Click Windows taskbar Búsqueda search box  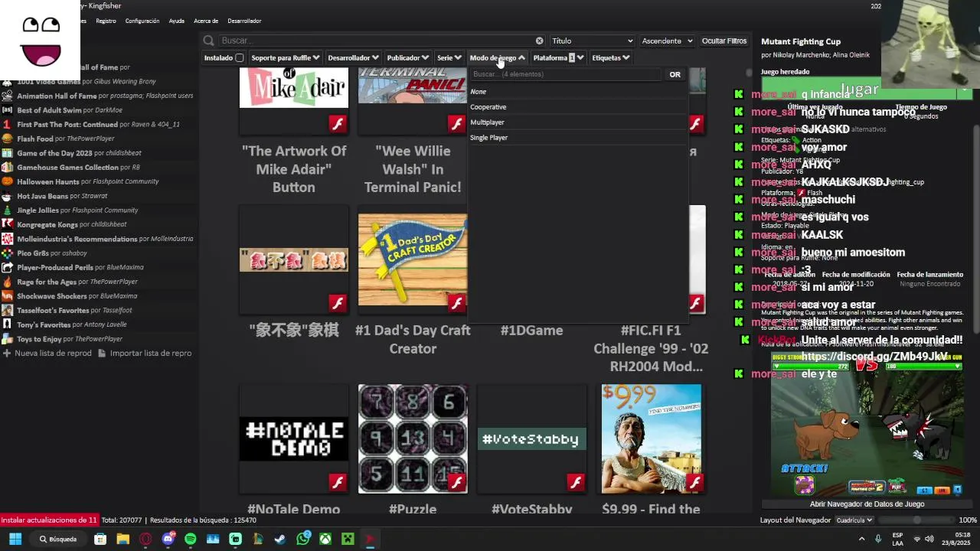coord(59,539)
